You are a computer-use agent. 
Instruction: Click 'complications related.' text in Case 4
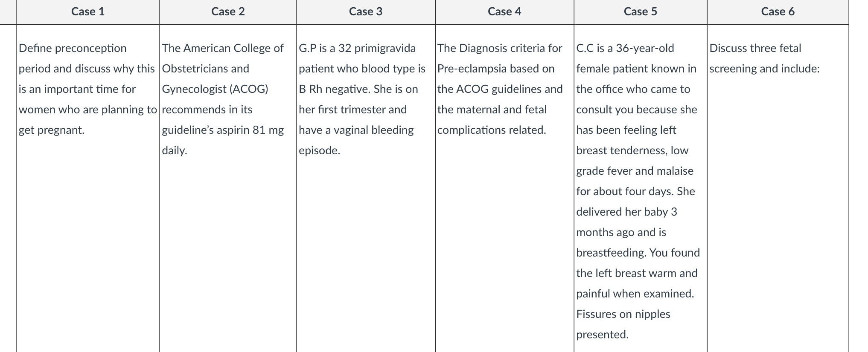click(492, 130)
